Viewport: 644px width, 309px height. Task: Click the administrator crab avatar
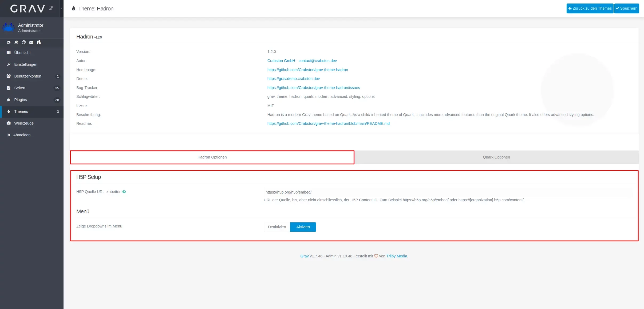(x=9, y=27)
